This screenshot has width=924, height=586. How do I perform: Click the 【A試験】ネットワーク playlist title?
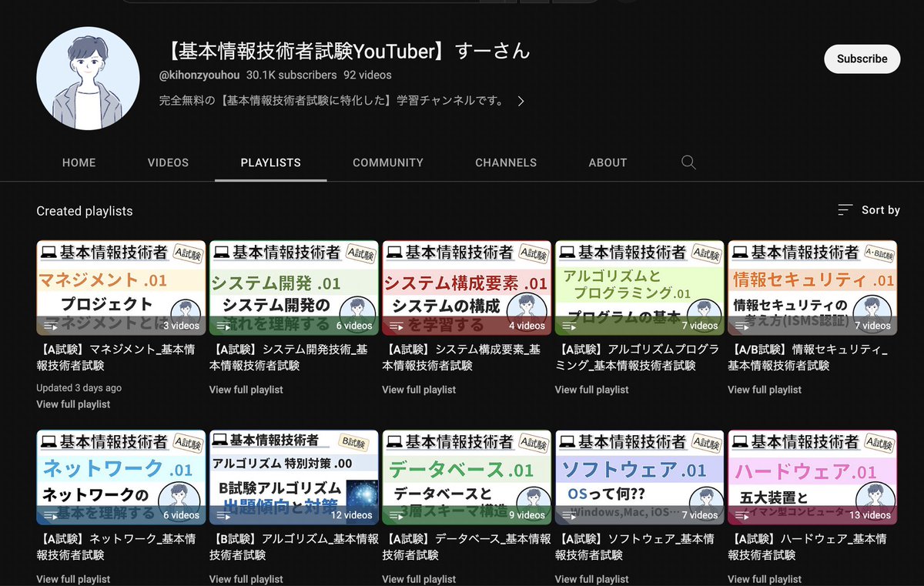point(115,547)
